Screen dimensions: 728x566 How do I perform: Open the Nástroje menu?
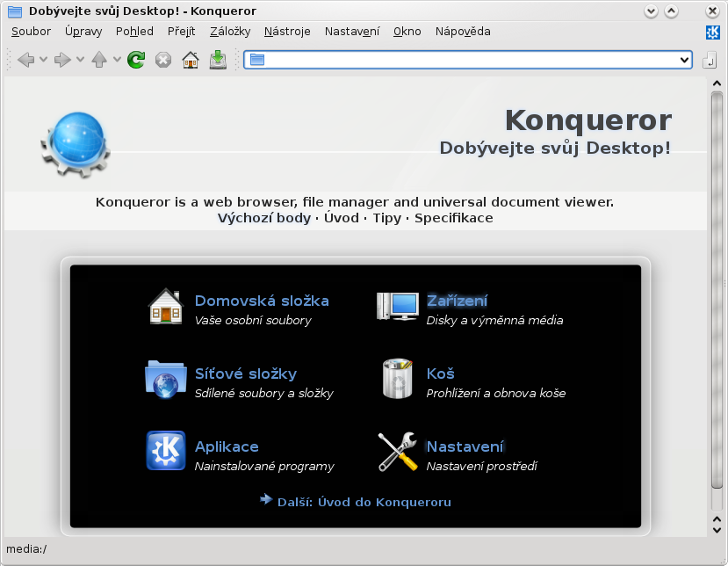tap(287, 32)
